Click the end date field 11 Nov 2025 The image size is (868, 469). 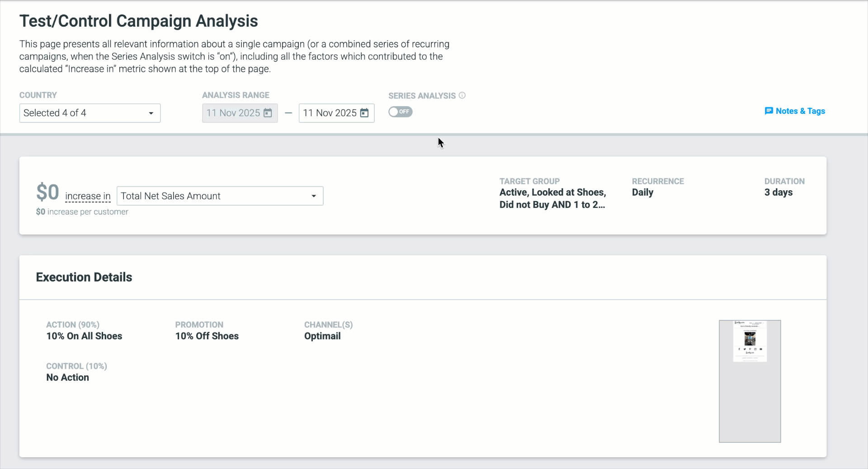pyautogui.click(x=336, y=113)
